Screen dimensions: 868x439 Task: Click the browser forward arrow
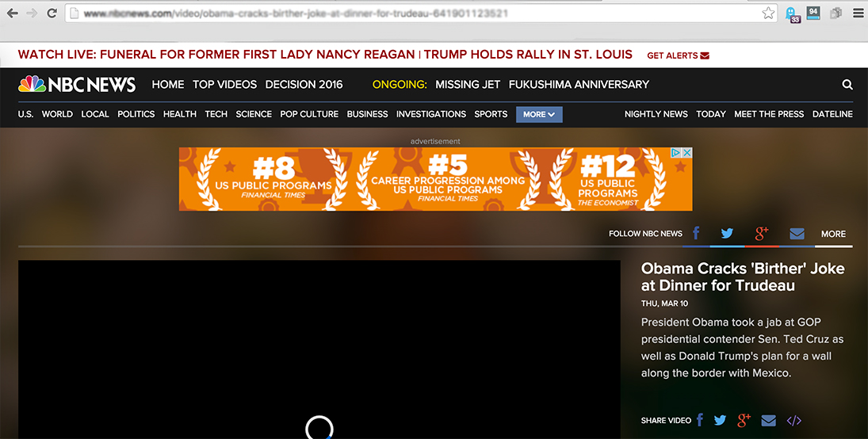(x=32, y=13)
